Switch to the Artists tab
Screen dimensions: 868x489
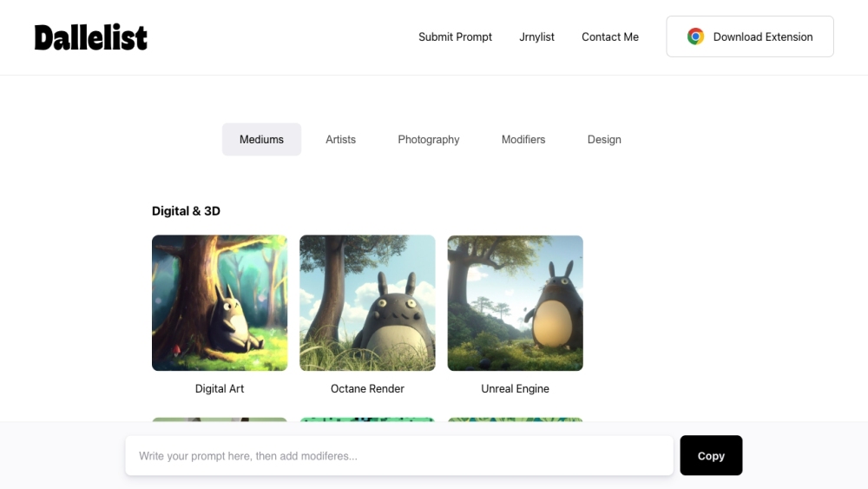pos(340,139)
